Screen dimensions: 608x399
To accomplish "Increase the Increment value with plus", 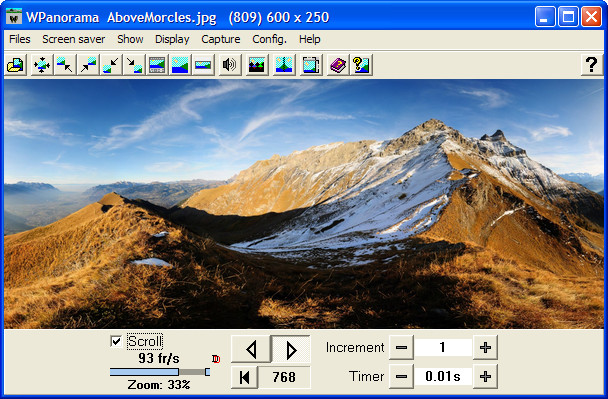I will [x=485, y=347].
